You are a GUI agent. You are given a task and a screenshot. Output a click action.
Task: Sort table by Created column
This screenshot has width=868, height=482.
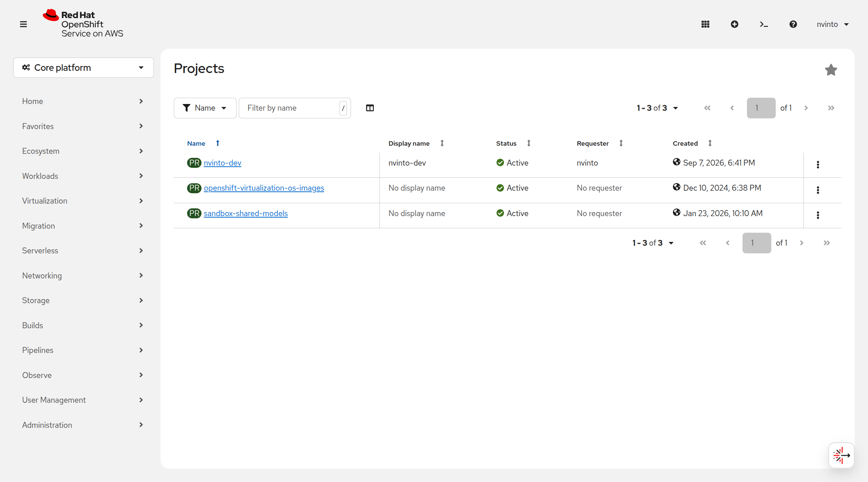click(x=692, y=143)
